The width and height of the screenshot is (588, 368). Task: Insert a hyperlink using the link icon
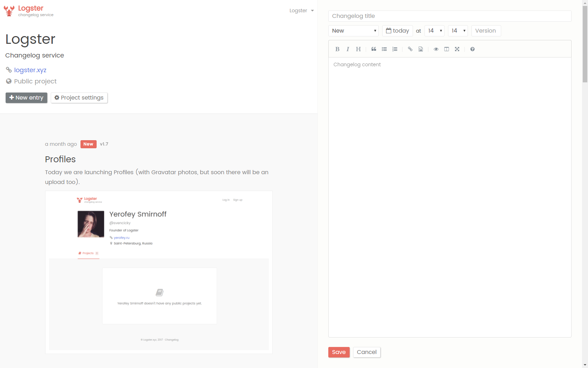[x=410, y=49]
